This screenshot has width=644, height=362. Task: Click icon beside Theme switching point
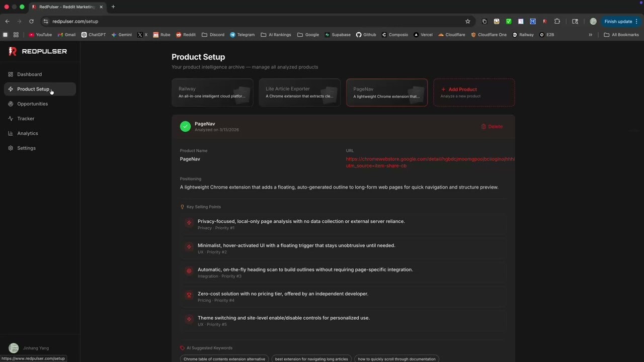(x=189, y=319)
